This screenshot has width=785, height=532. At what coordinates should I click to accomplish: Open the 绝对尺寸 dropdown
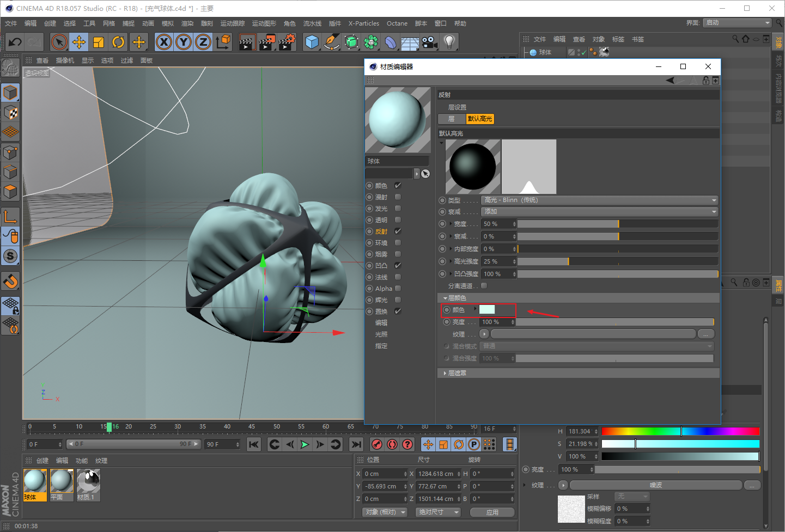click(x=438, y=512)
